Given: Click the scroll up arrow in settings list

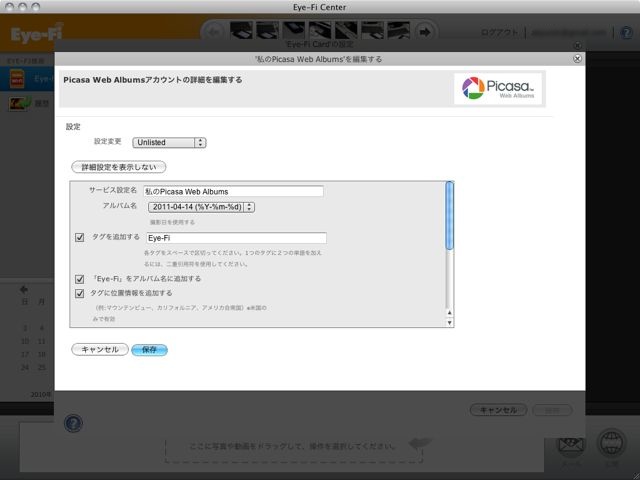Looking at the screenshot, I should tap(449, 313).
